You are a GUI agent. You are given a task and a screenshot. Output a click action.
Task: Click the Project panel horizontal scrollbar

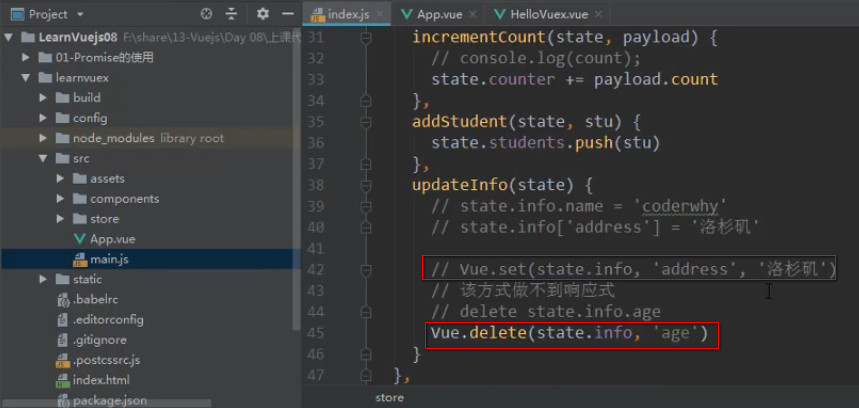click(105, 403)
